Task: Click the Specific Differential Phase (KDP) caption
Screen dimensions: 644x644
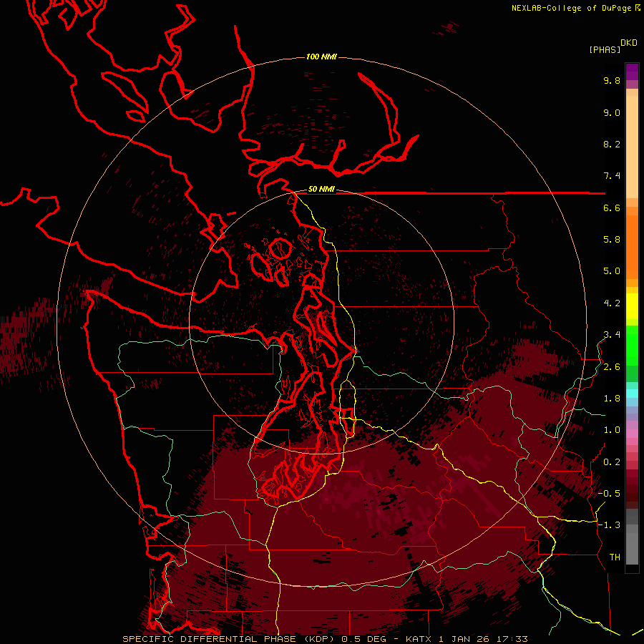Action: (325, 639)
